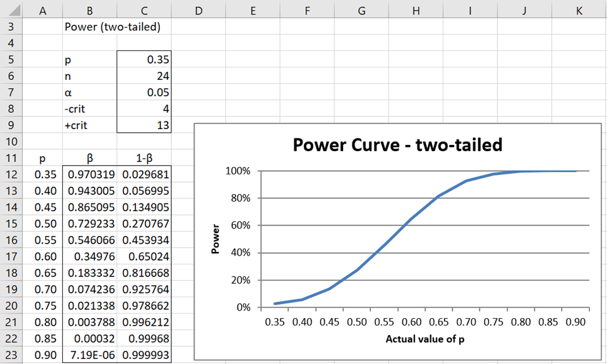Screen dimensions: 607x364
Task: Click the 100% label on vertical axis
Action: pos(237,171)
